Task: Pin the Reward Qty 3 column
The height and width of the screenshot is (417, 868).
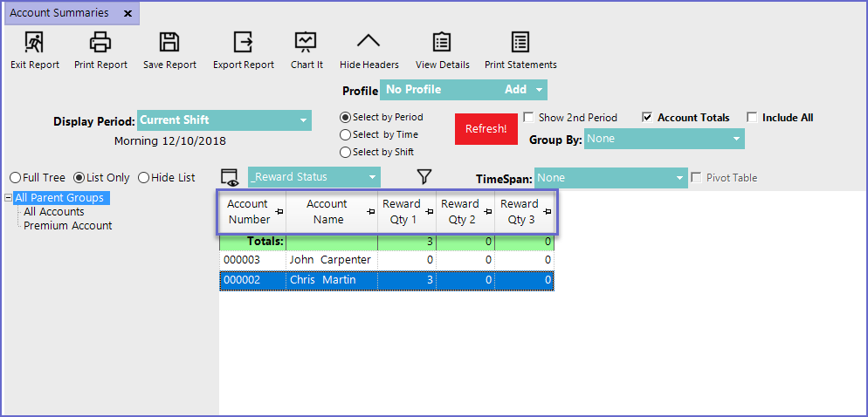Action: (x=547, y=212)
